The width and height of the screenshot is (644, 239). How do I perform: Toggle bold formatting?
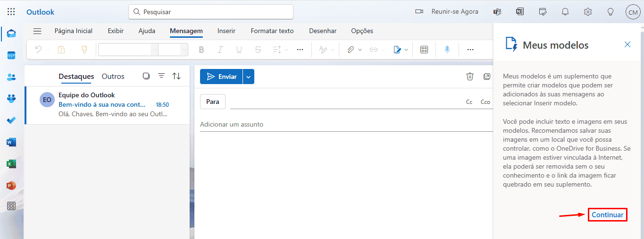click(x=201, y=50)
